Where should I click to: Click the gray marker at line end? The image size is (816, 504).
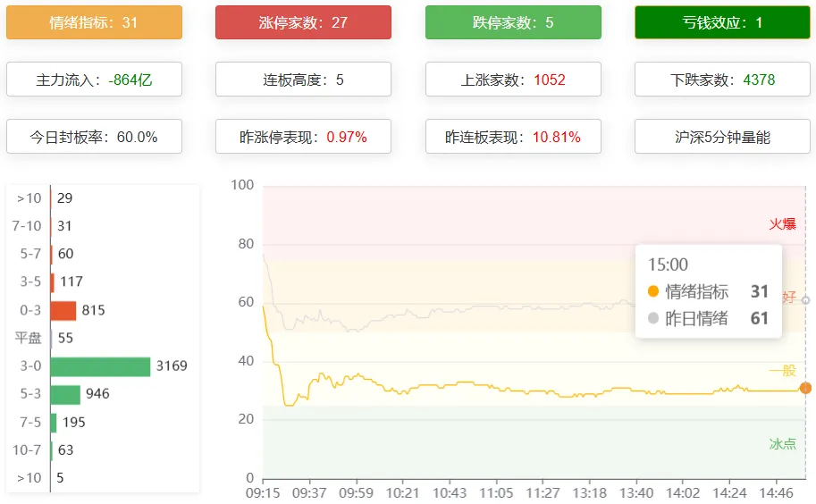point(805,300)
